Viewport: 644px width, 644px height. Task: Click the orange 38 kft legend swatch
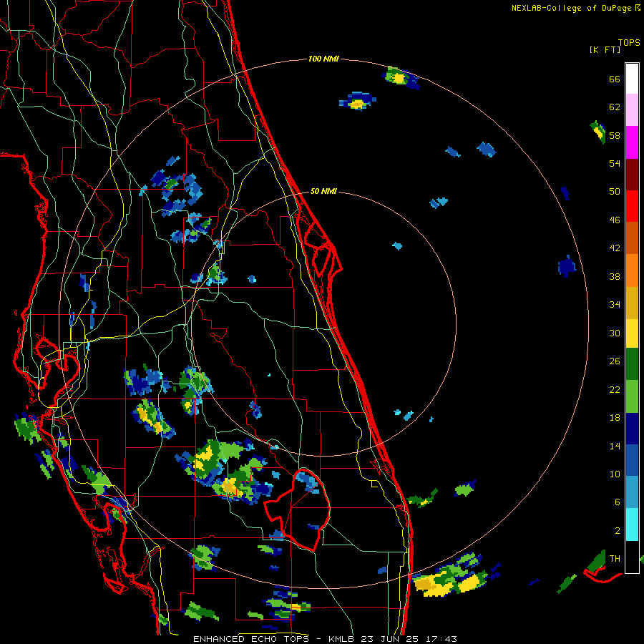632,270
